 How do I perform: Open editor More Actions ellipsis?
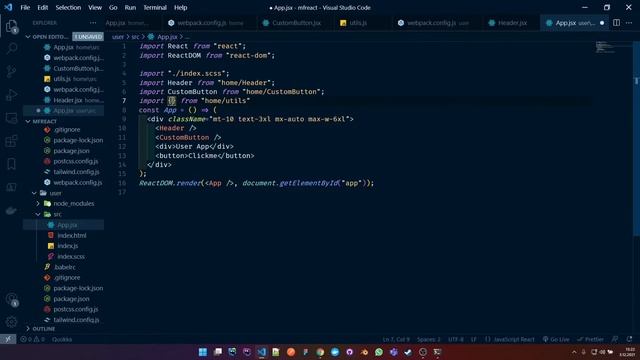629,23
